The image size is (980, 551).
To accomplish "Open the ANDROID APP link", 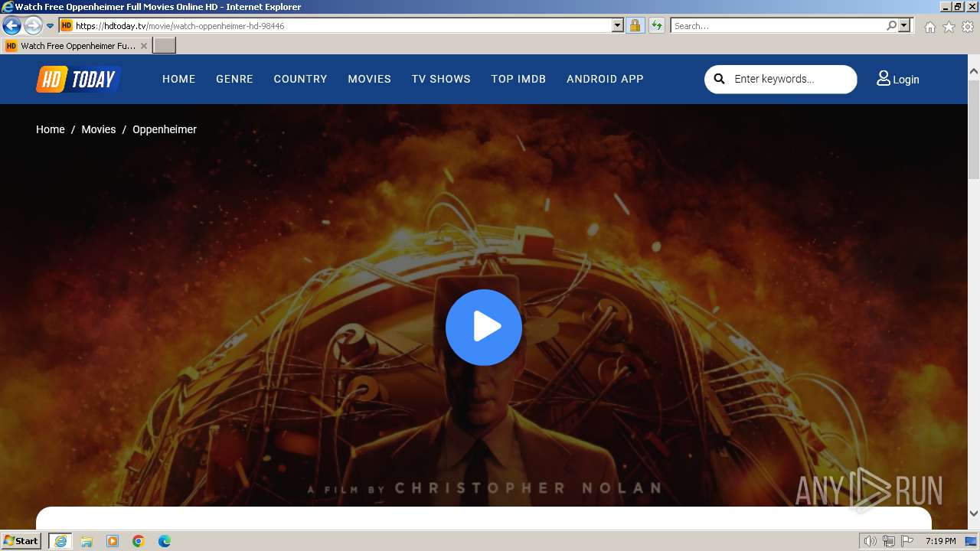I will 605,79.
